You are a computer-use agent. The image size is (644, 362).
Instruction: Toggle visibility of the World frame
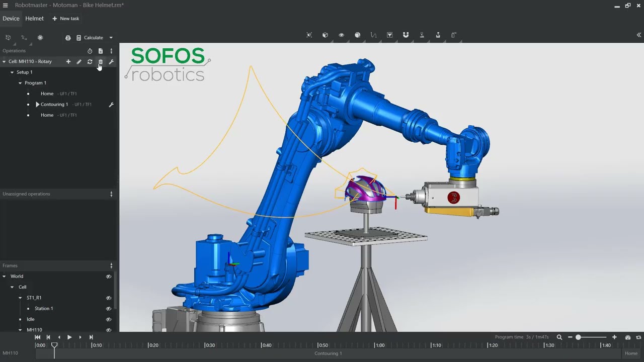pos(108,277)
